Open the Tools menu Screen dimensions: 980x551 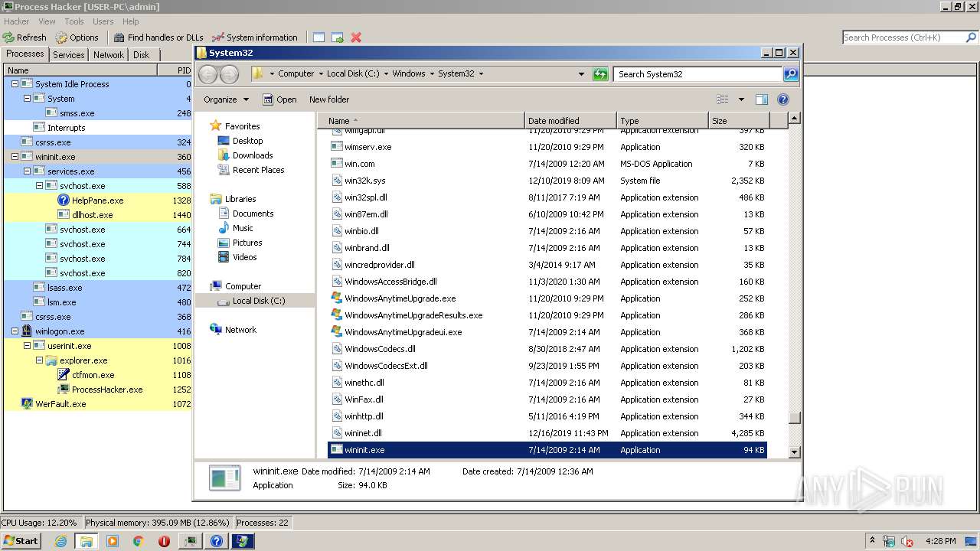pyautogui.click(x=74, y=21)
